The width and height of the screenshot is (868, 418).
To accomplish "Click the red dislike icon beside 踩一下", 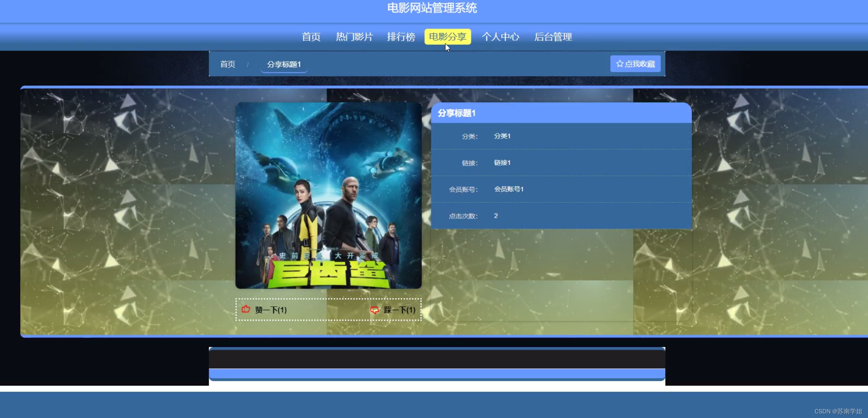I will [x=374, y=310].
